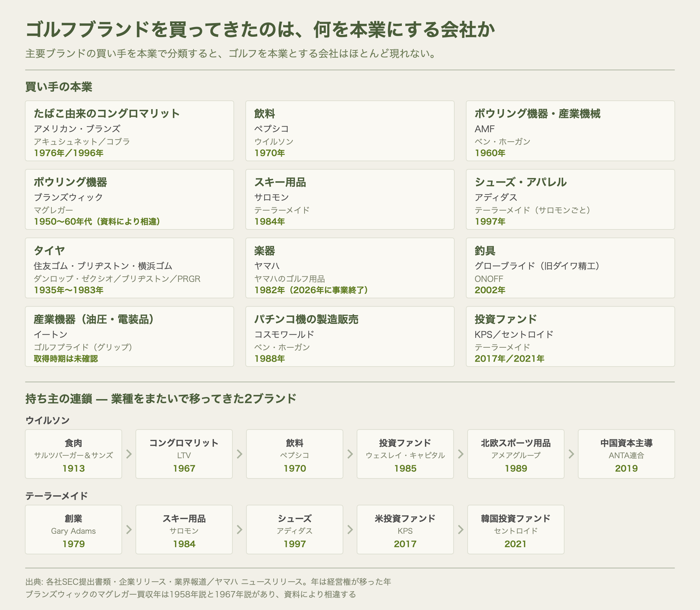
Task: Select the 韓国投資ファンド セントロイド 2021 step
Action: 516,530
